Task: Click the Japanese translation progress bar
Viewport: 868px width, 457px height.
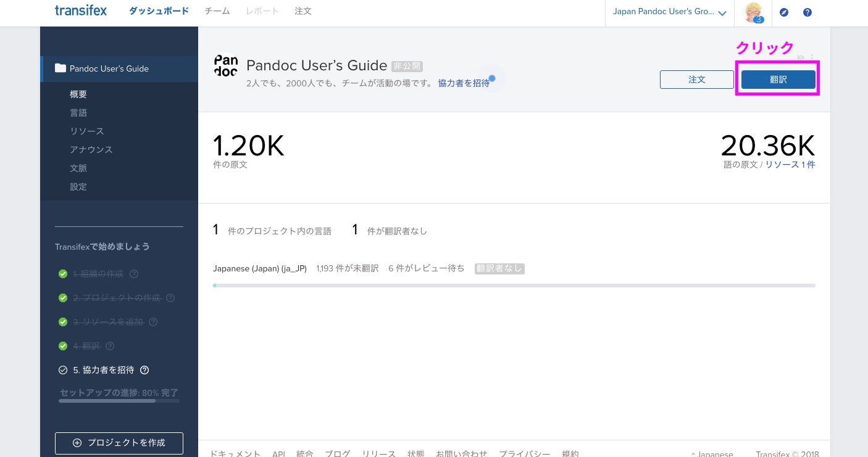Action: click(514, 286)
